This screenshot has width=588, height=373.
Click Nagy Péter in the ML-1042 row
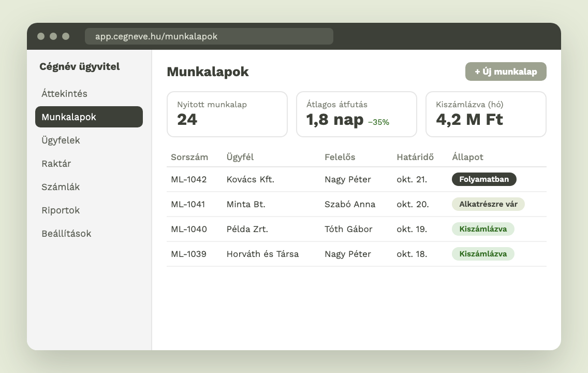tap(348, 179)
